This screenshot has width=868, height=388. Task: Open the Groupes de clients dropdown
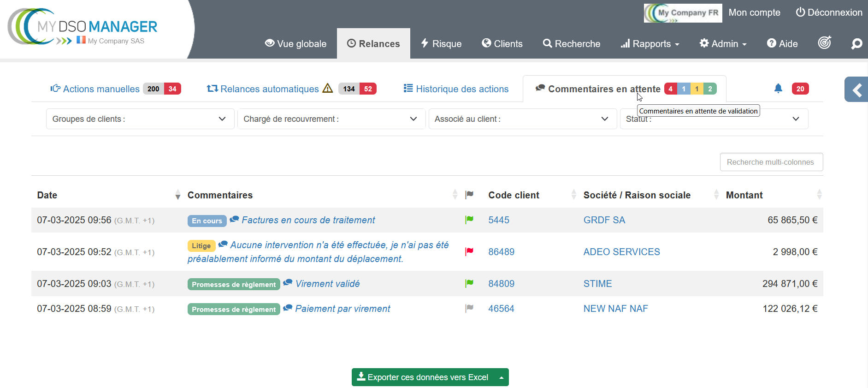(x=140, y=119)
